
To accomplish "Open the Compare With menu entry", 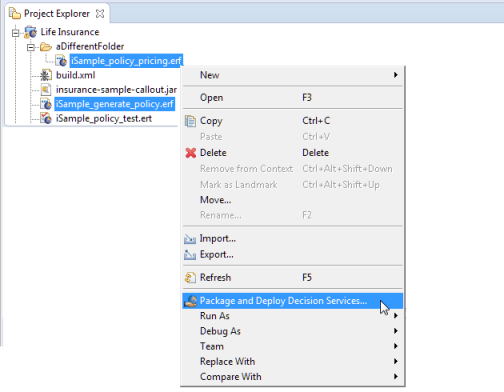I will click(293, 377).
